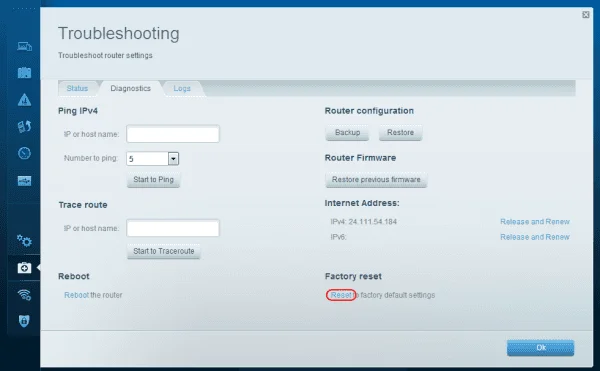Screen dimensions: 600x371
Task: Select the Diagnostics tab
Action: pyautogui.click(x=130, y=88)
